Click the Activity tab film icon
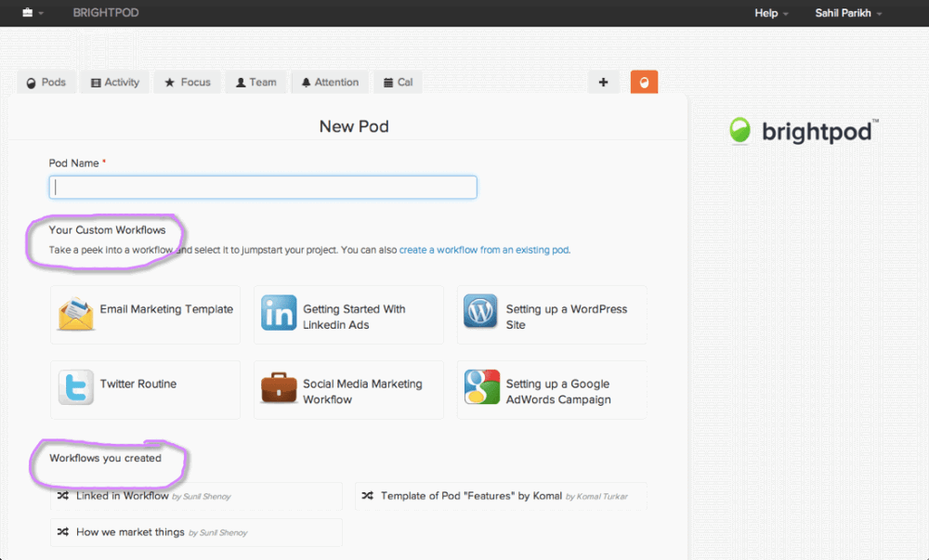Image resolution: width=929 pixels, height=560 pixels. pos(96,83)
